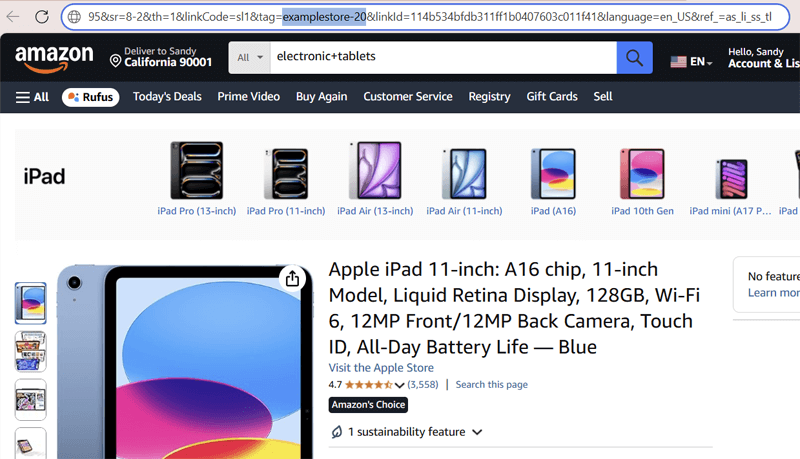Click the browser address bar
The height and width of the screenshot is (459, 800).
pyautogui.click(x=425, y=17)
